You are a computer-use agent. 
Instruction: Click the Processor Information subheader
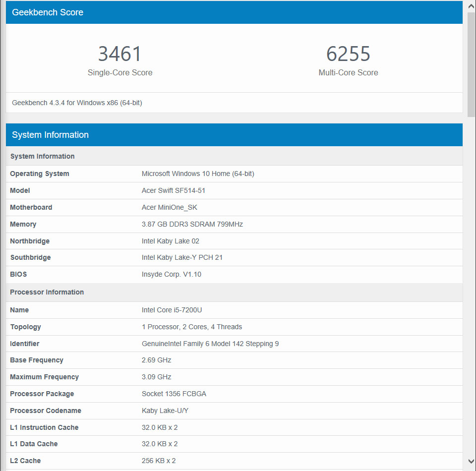[234, 292]
